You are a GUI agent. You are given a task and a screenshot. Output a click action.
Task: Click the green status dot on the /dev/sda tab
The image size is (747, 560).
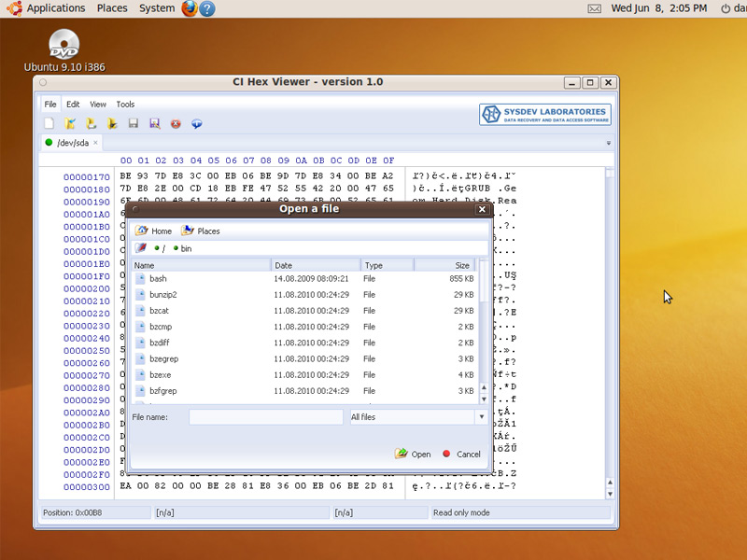(x=48, y=144)
